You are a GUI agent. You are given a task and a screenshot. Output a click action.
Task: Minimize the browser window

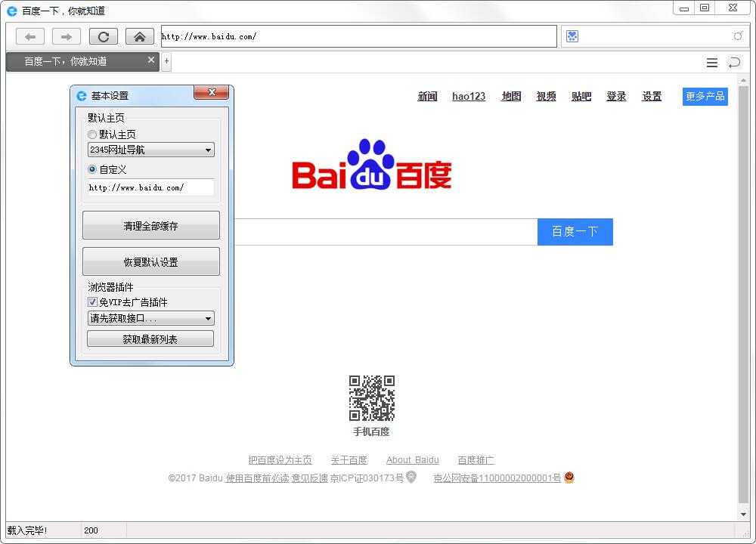pos(683,8)
